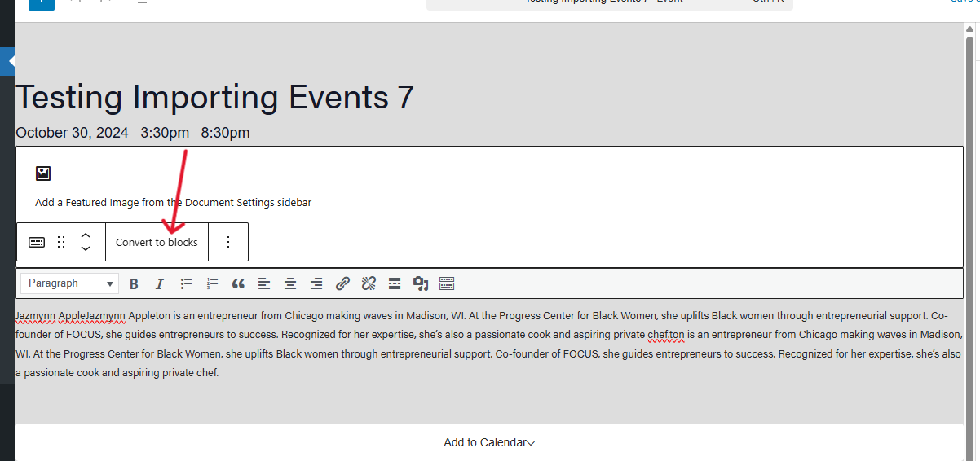The height and width of the screenshot is (461, 980).
Task: Open the Paragraph format dropdown
Action: 70,283
